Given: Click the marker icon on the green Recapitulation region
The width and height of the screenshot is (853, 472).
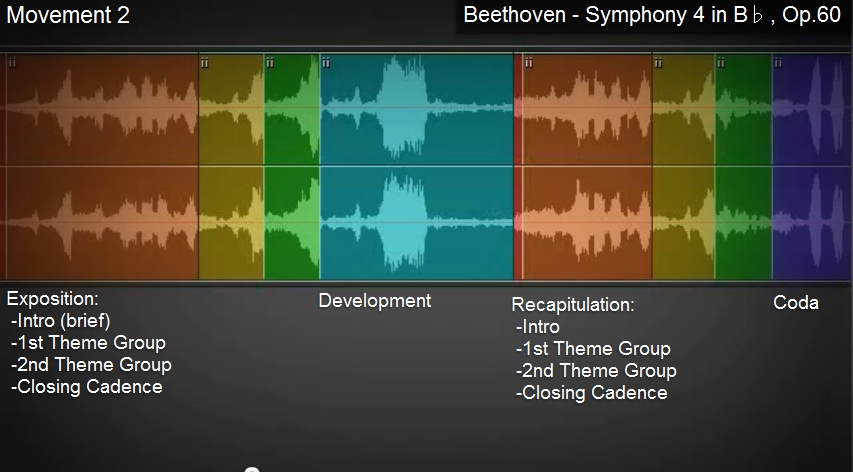Looking at the screenshot, I should coord(721,63).
